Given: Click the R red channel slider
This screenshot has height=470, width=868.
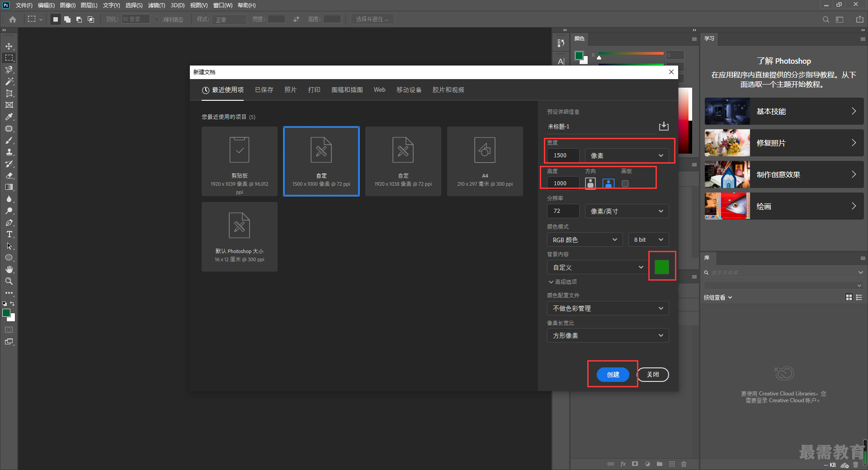Looking at the screenshot, I should pyautogui.click(x=631, y=55).
